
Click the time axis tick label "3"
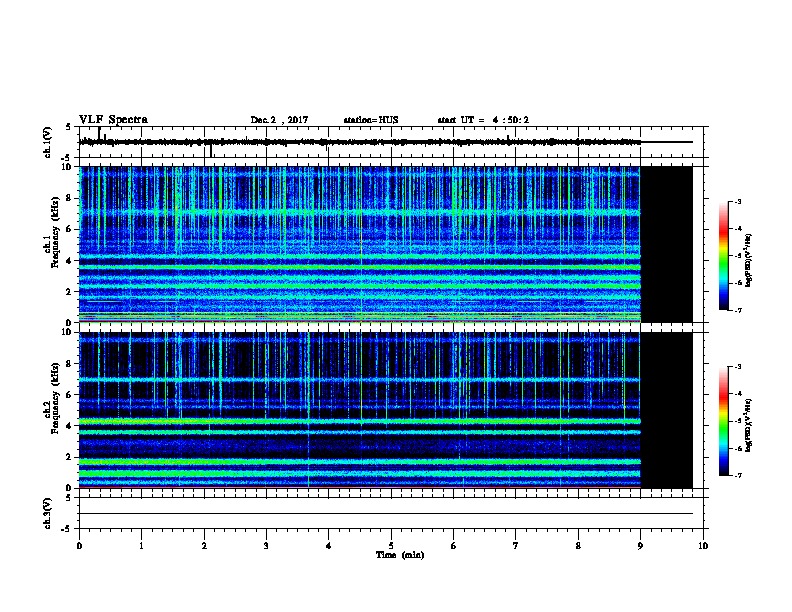pos(266,546)
